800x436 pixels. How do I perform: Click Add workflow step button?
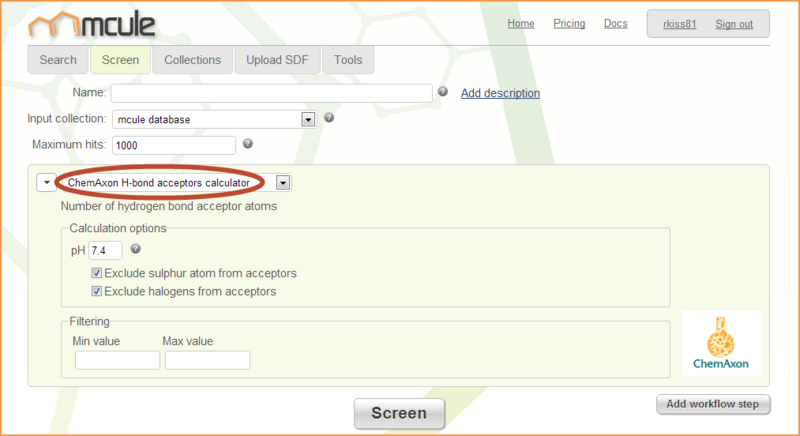click(x=713, y=404)
